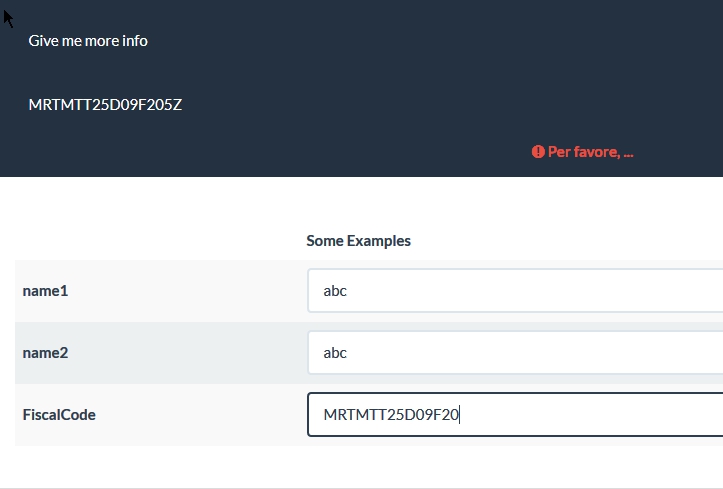Click the red exclamation error icon
The image size is (723, 489).
pyautogui.click(x=538, y=152)
